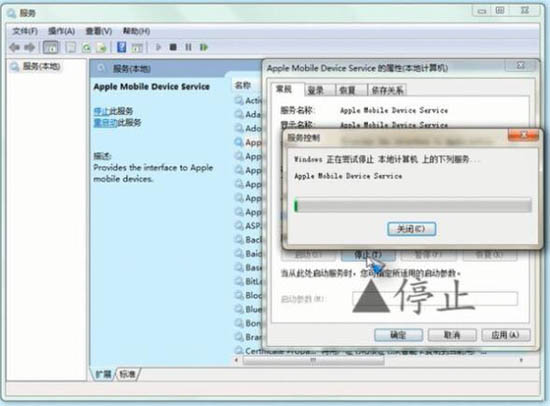Select the service row starting with Bai
This screenshot has width=550, height=406.
click(249, 253)
